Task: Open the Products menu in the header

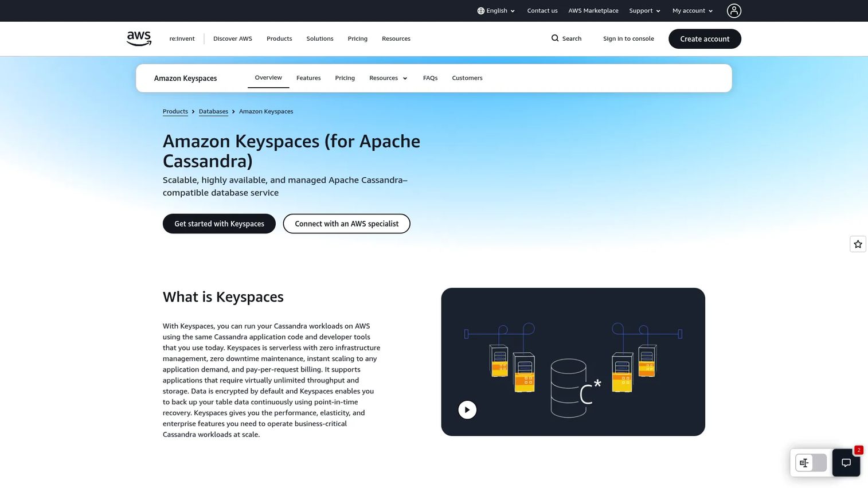Action: pyautogui.click(x=279, y=39)
